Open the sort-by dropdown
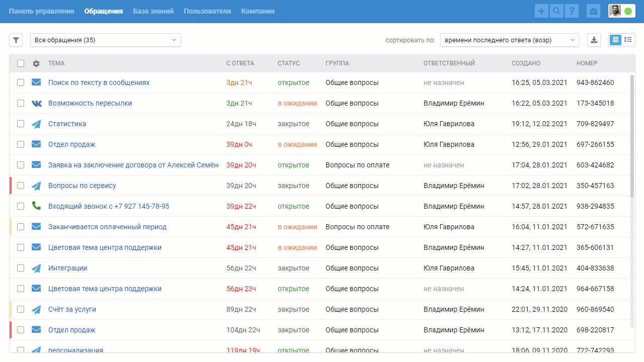Screen dimensions: 644x362 [509, 40]
